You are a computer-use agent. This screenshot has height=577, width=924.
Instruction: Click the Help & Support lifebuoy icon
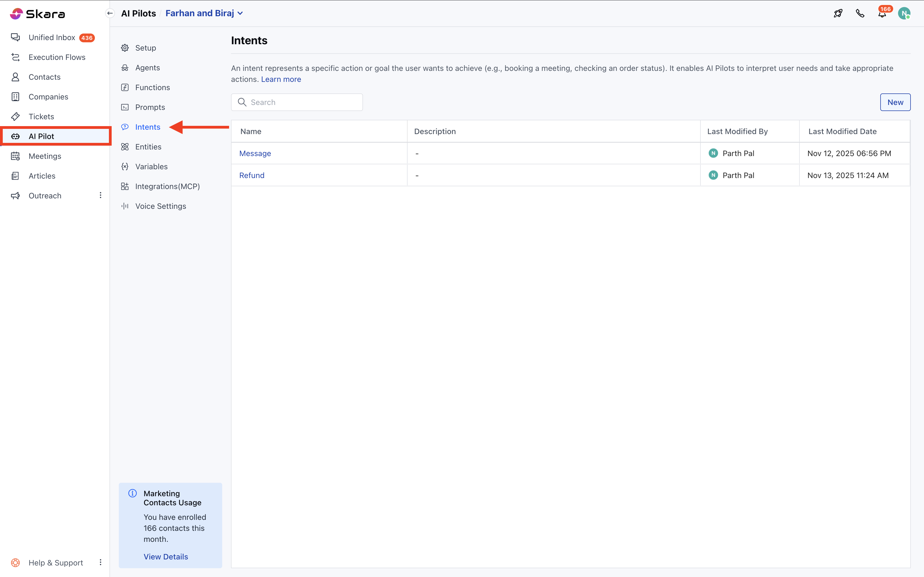(x=15, y=562)
